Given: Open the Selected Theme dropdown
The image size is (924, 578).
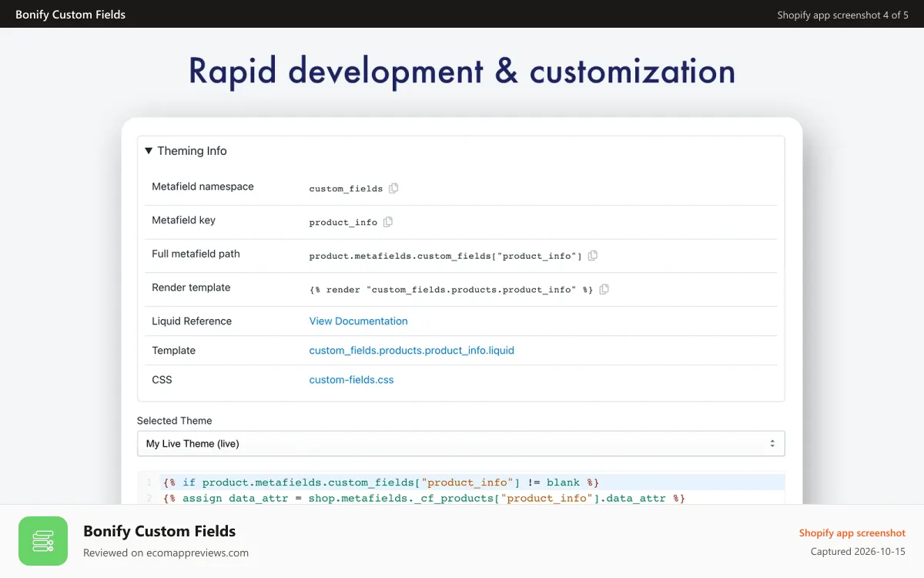Looking at the screenshot, I should (x=460, y=444).
